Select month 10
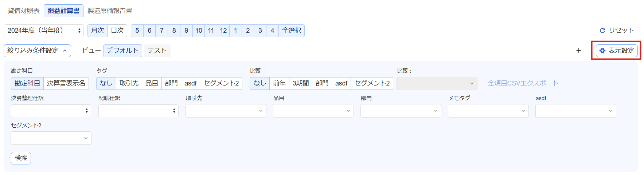The image size is (644, 175). (x=199, y=31)
